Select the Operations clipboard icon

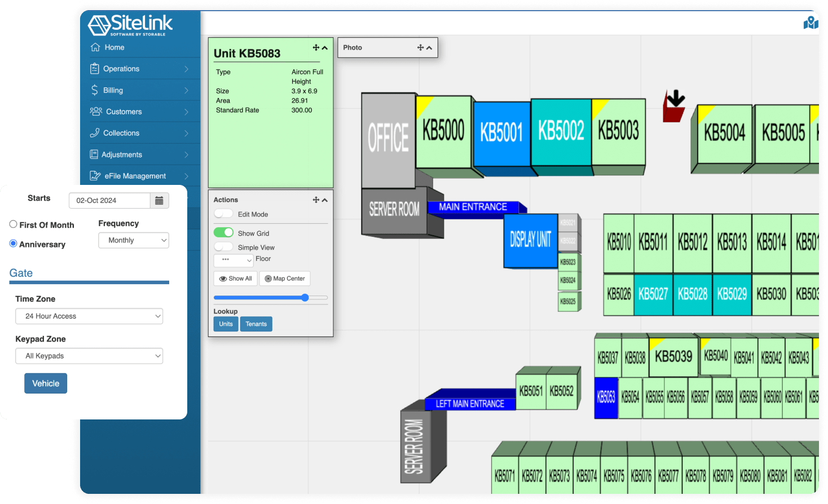tap(95, 68)
